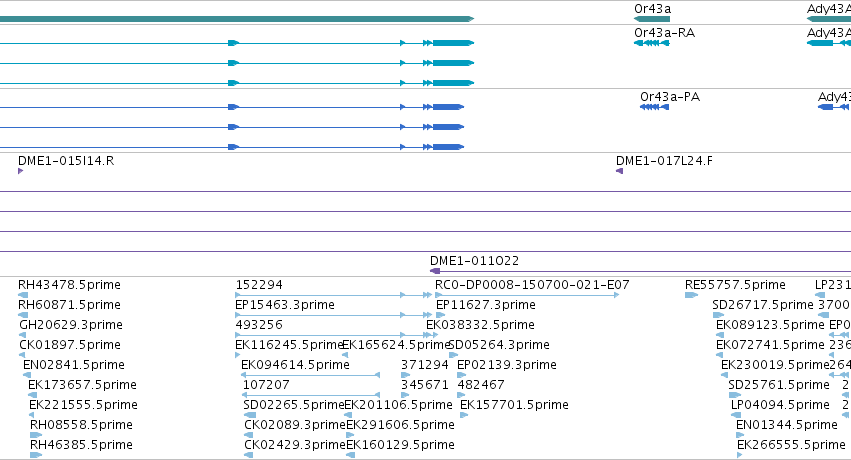Select the 107207 feature label
851x460 pixels.
point(266,385)
